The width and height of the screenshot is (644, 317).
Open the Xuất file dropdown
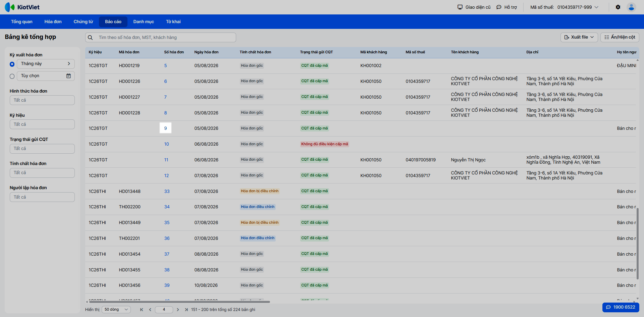click(579, 37)
